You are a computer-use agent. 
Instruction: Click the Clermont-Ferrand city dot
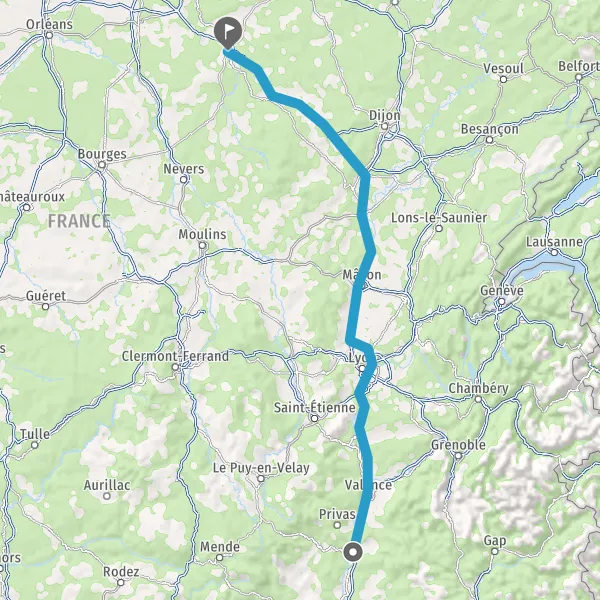point(175,367)
